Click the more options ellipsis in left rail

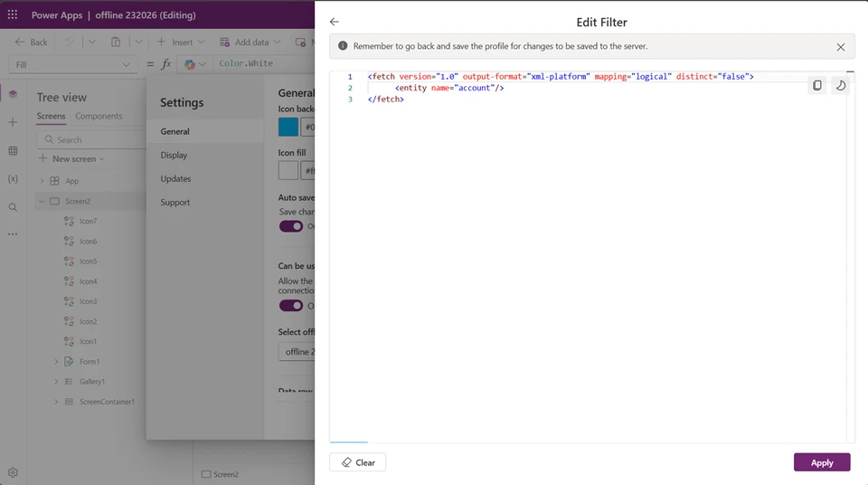click(x=13, y=234)
